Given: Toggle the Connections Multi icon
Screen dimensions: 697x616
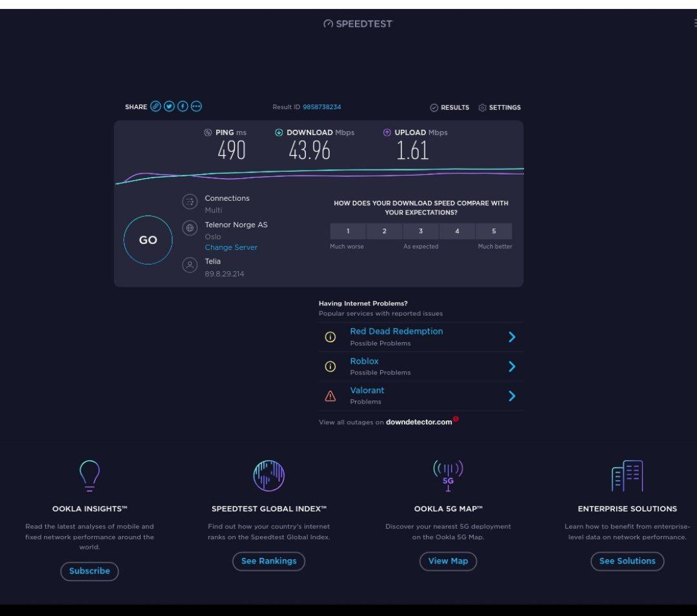Looking at the screenshot, I should [190, 202].
